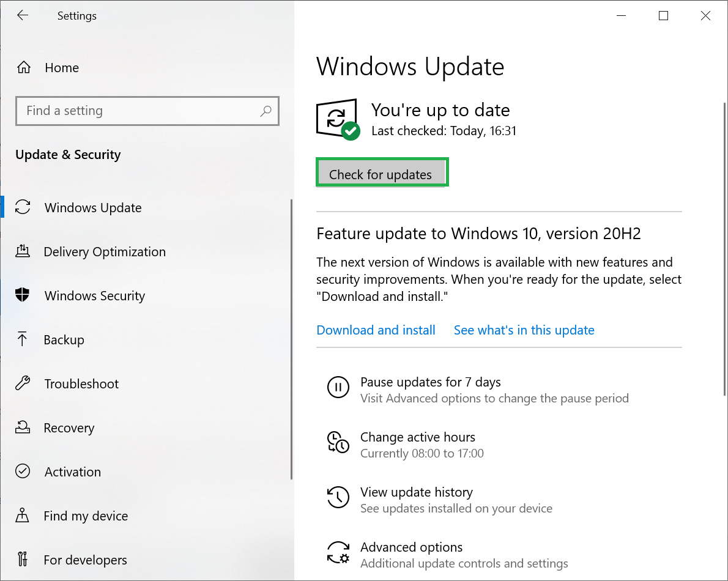728x581 pixels.
Task: Click the Troubleshoot wrench icon
Action: [x=22, y=383]
